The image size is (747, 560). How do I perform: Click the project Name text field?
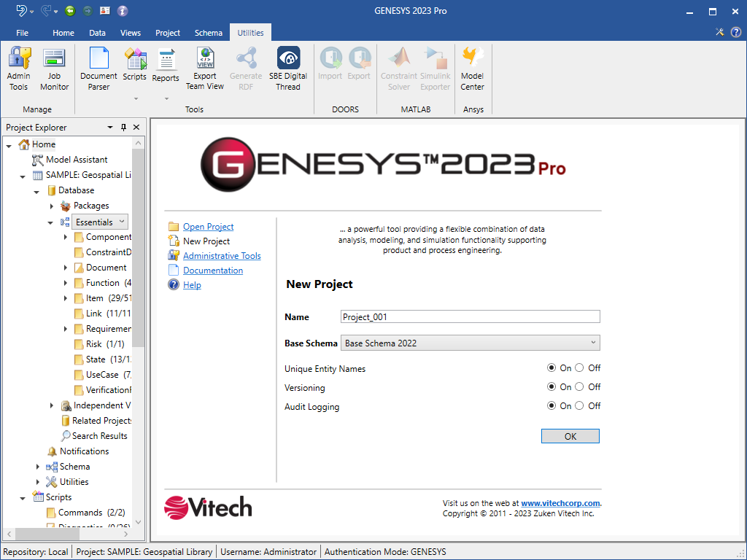[x=470, y=316]
